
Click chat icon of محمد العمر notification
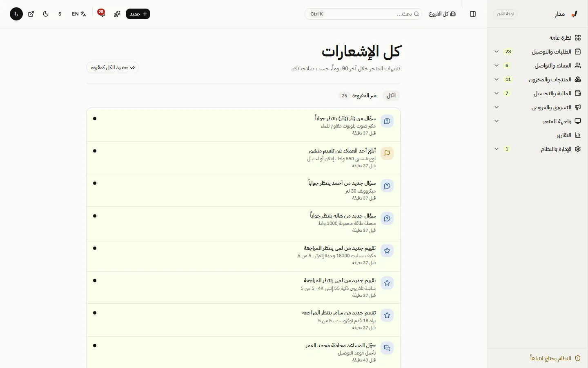(x=387, y=348)
